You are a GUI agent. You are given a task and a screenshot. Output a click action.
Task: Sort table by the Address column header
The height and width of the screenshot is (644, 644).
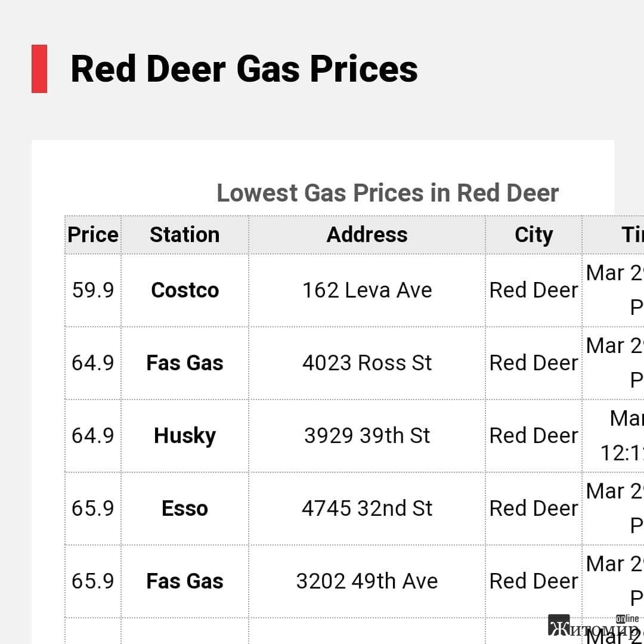click(x=367, y=235)
